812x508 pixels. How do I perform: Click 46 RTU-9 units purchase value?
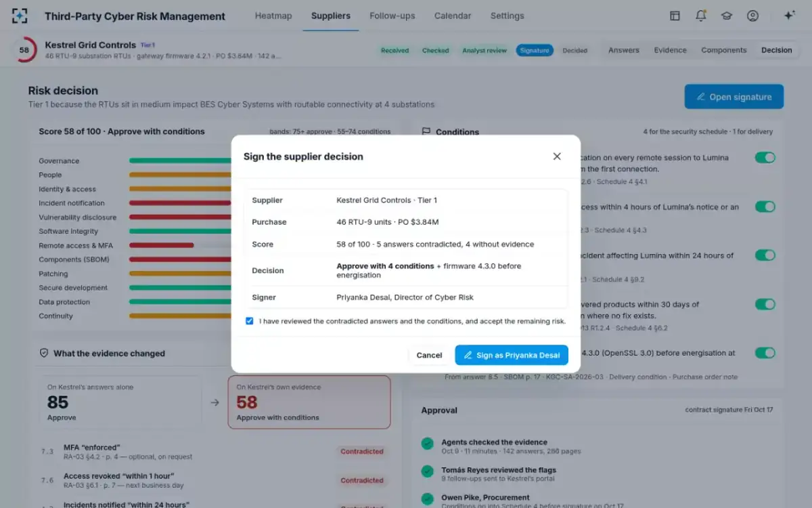(387, 222)
